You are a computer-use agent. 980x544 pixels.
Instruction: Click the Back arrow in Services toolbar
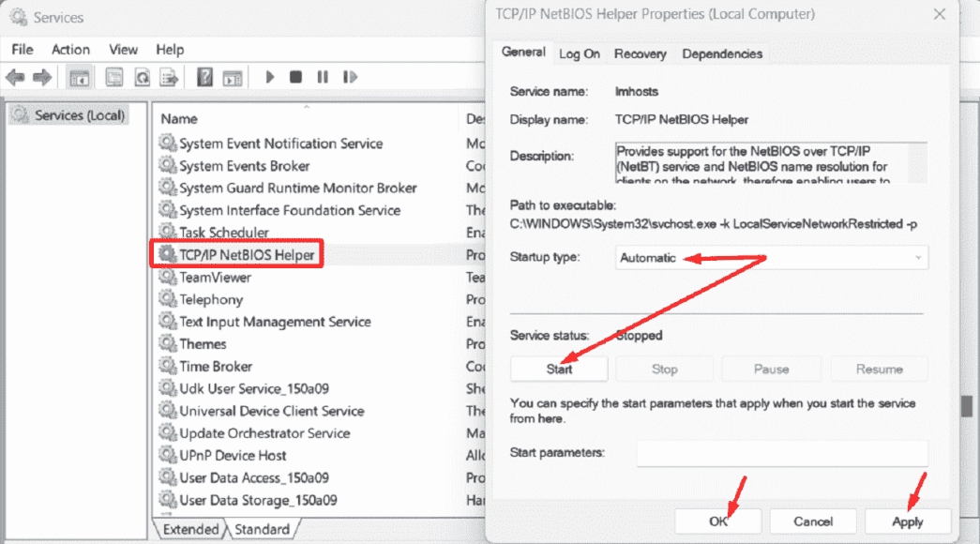point(15,78)
